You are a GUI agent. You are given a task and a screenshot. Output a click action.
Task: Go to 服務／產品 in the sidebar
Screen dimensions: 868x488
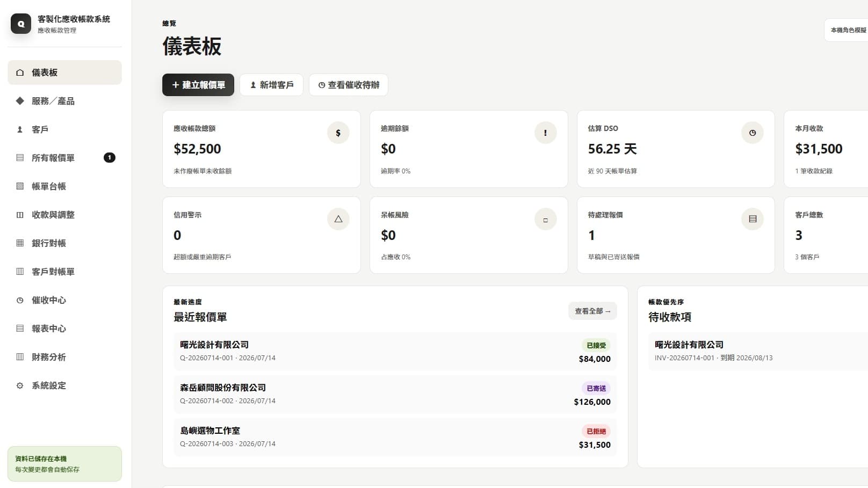(x=64, y=101)
